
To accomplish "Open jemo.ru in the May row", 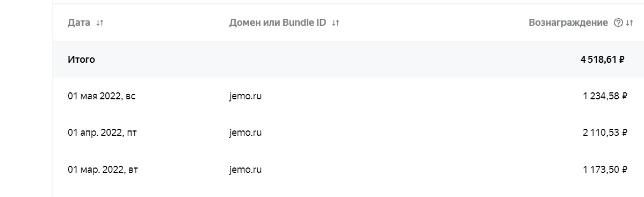I will pyautogui.click(x=245, y=97).
